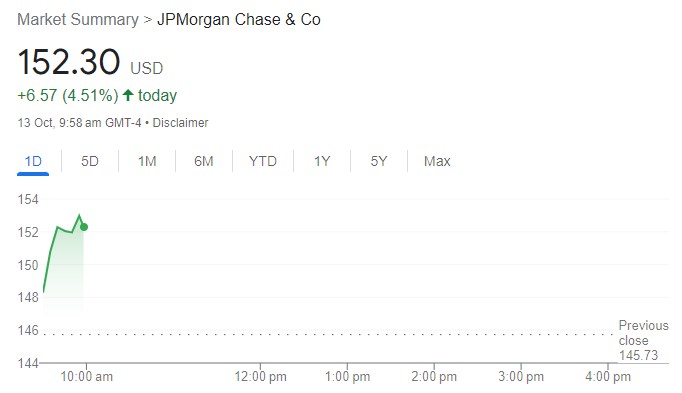The width and height of the screenshot is (682, 393).
Task: Select the 1D time range tab
Action: click(33, 161)
